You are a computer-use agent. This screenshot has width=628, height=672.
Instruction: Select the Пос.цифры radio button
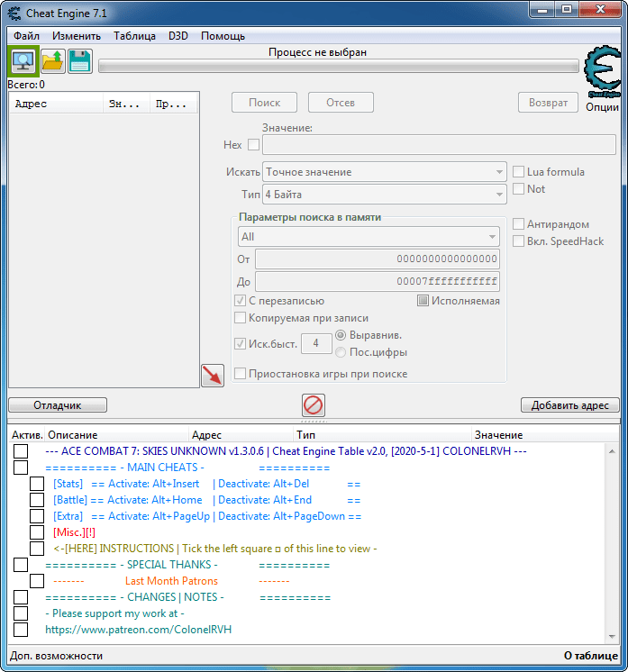click(x=341, y=352)
